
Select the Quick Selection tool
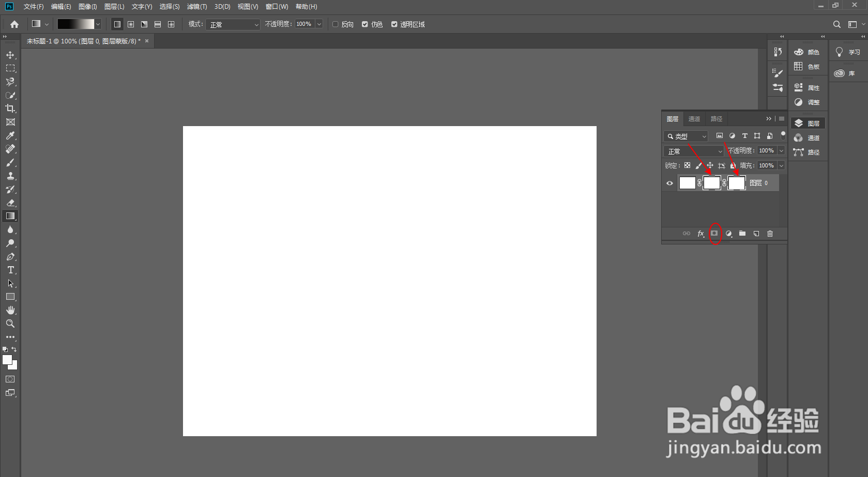click(x=10, y=95)
